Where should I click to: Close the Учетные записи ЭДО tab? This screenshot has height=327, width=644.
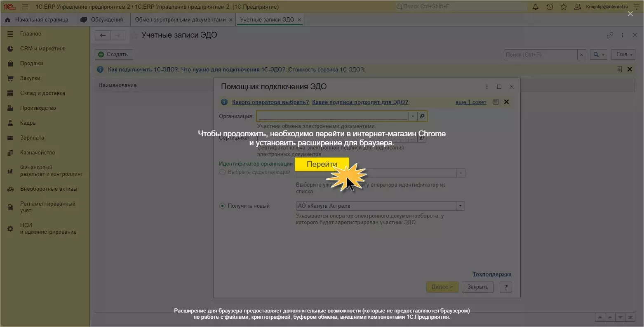[299, 20]
